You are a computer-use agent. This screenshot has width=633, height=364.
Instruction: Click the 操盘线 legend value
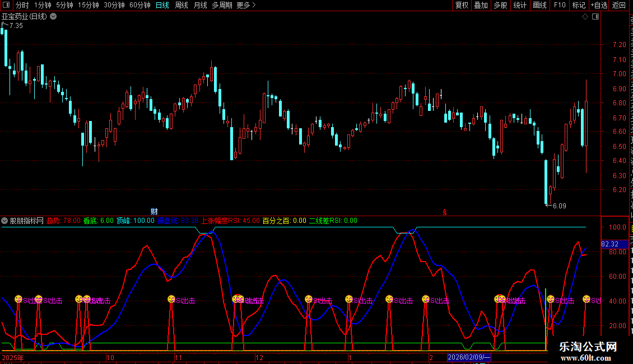178,221
